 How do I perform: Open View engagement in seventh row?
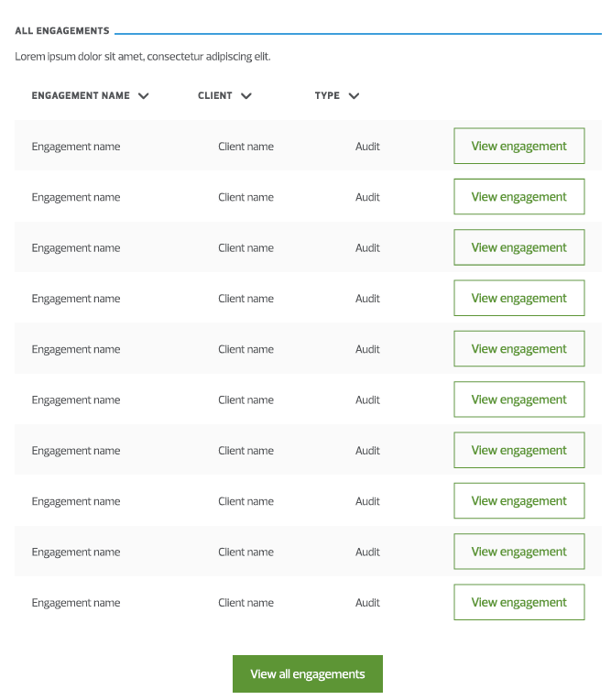tap(519, 450)
